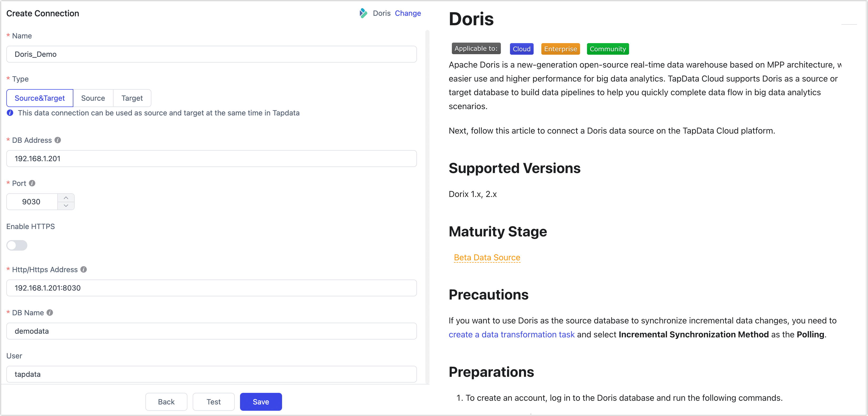
Task: Select the Target type tab
Action: (x=132, y=98)
